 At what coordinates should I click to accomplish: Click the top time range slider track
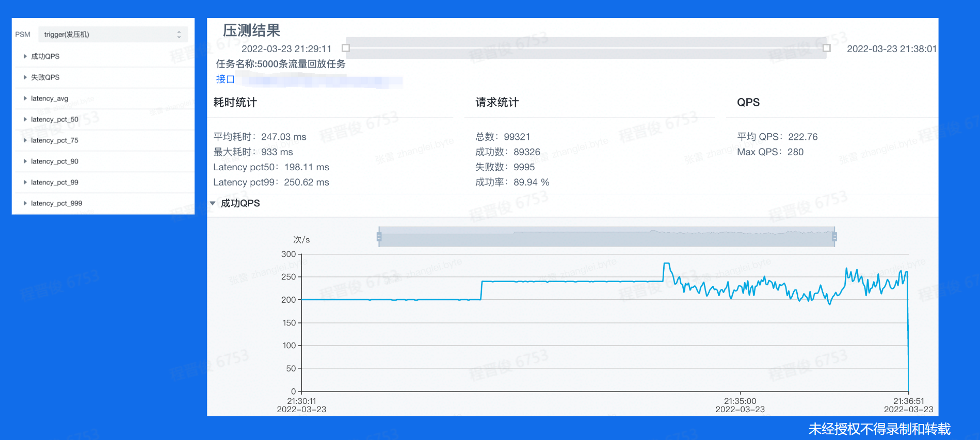(586, 48)
